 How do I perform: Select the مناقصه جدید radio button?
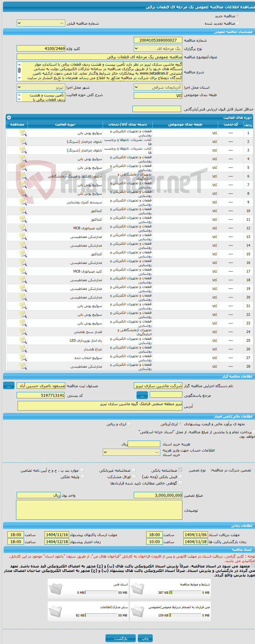point(237,16)
